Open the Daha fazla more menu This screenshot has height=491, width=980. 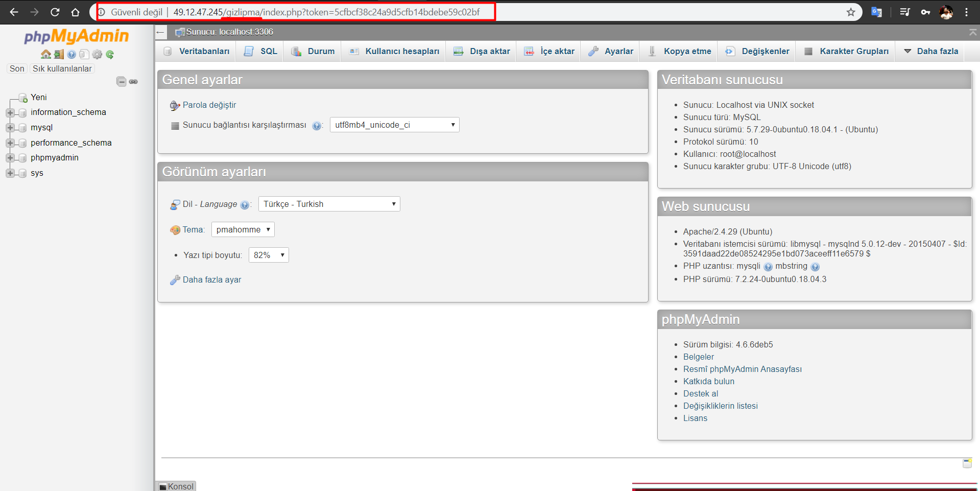pos(931,51)
